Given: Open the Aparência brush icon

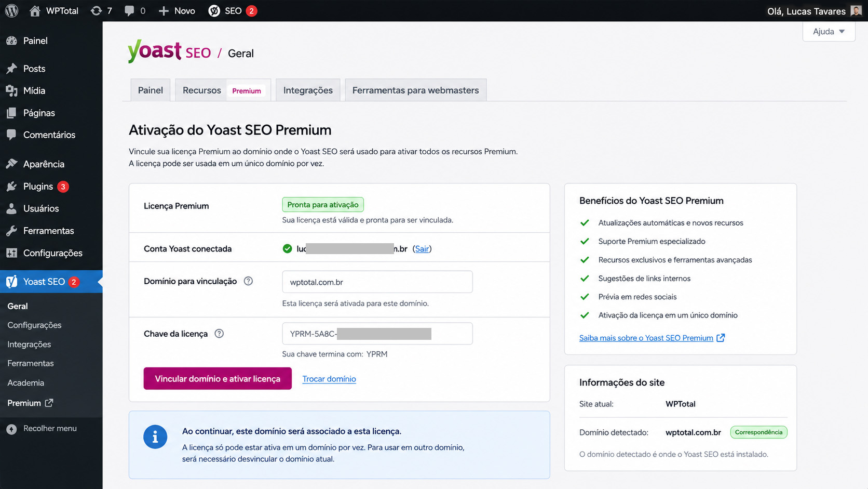Looking at the screenshot, I should (x=11, y=164).
